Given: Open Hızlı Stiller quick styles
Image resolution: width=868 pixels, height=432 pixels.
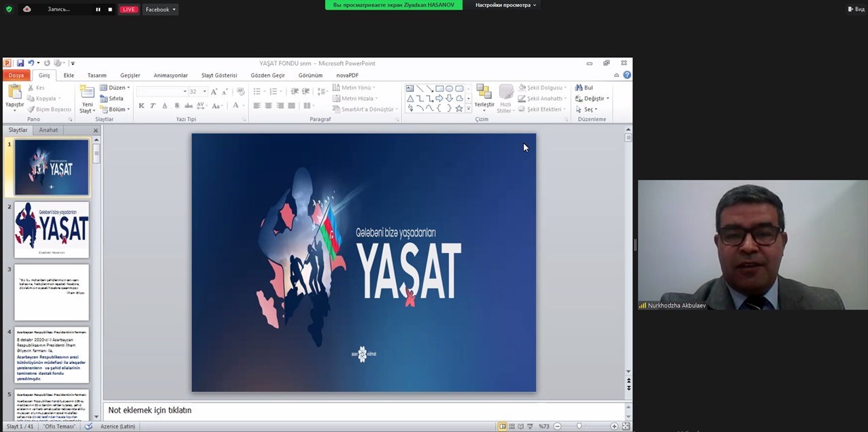Looking at the screenshot, I should pyautogui.click(x=505, y=98).
